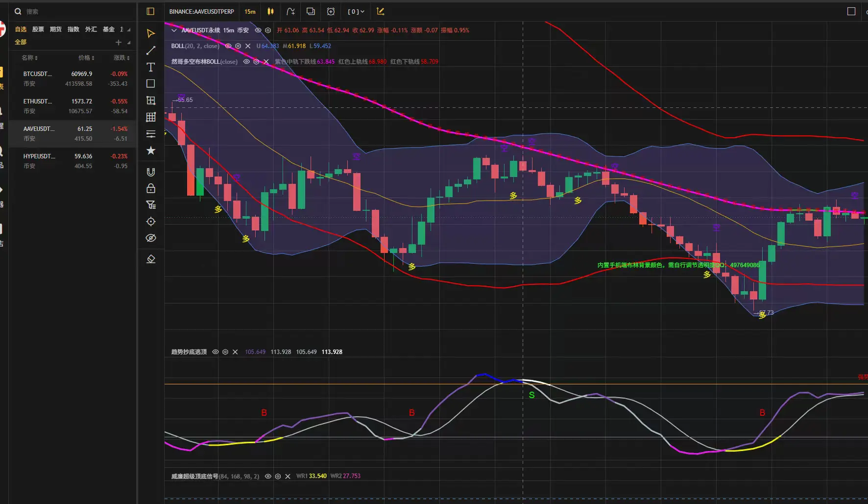Switch to the 期货 tab
Viewport: 868px width, 504px height.
click(56, 29)
